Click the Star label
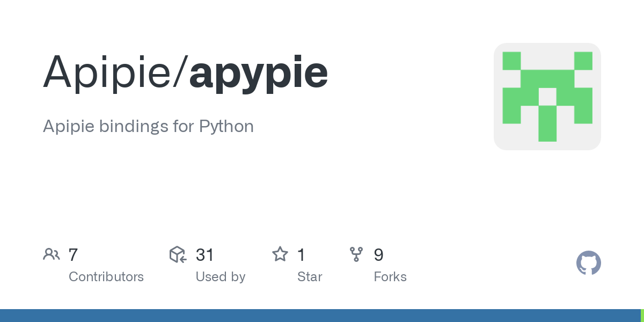The width and height of the screenshot is (644, 322). 310,277
